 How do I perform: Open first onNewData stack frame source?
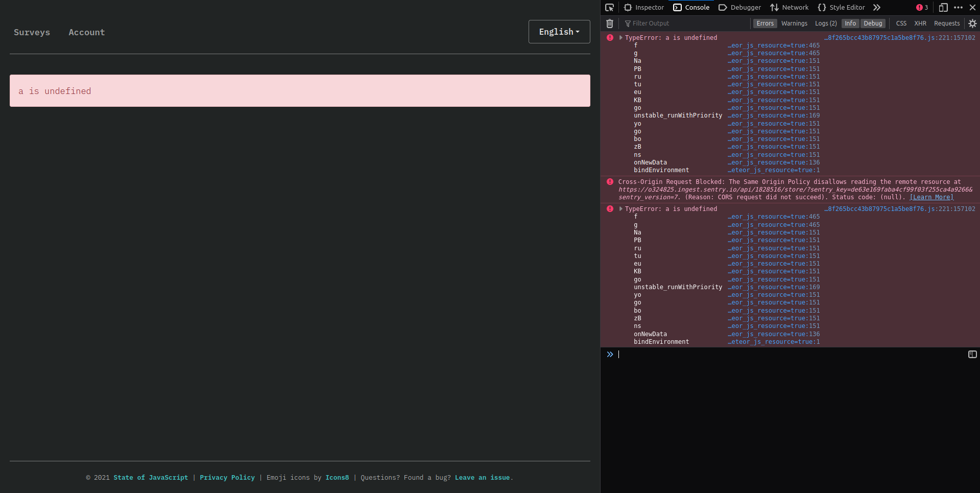click(x=774, y=162)
